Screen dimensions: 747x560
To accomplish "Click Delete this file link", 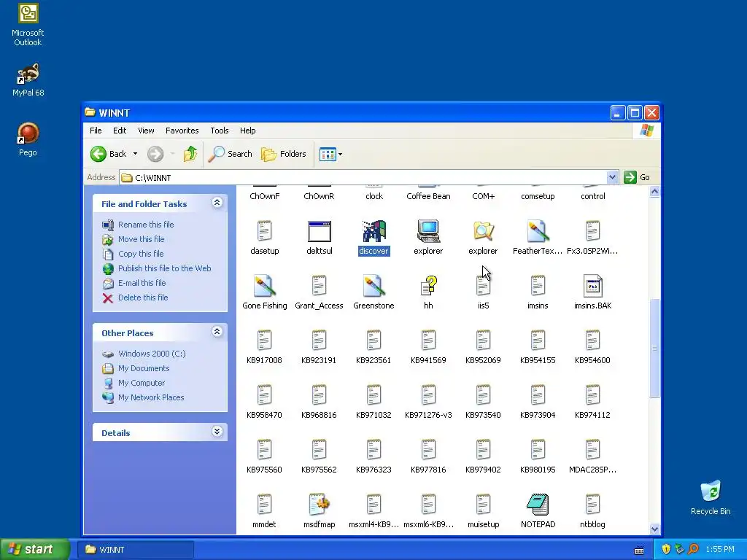I will (x=143, y=297).
